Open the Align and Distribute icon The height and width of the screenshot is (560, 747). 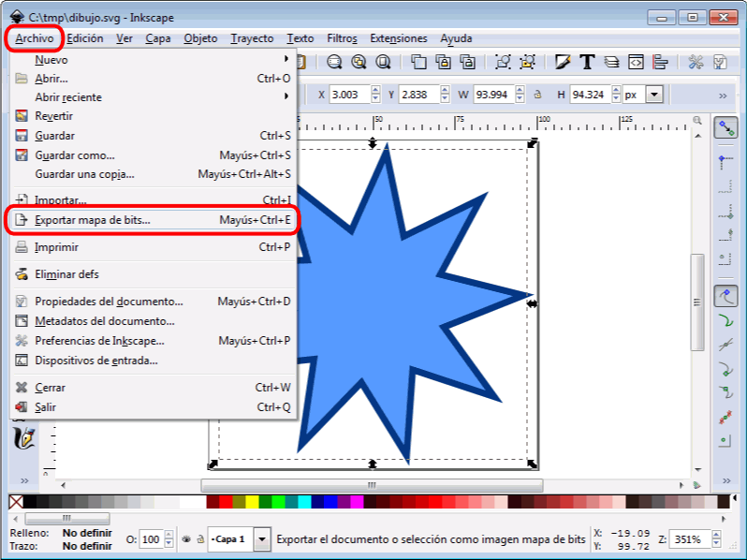tap(661, 62)
